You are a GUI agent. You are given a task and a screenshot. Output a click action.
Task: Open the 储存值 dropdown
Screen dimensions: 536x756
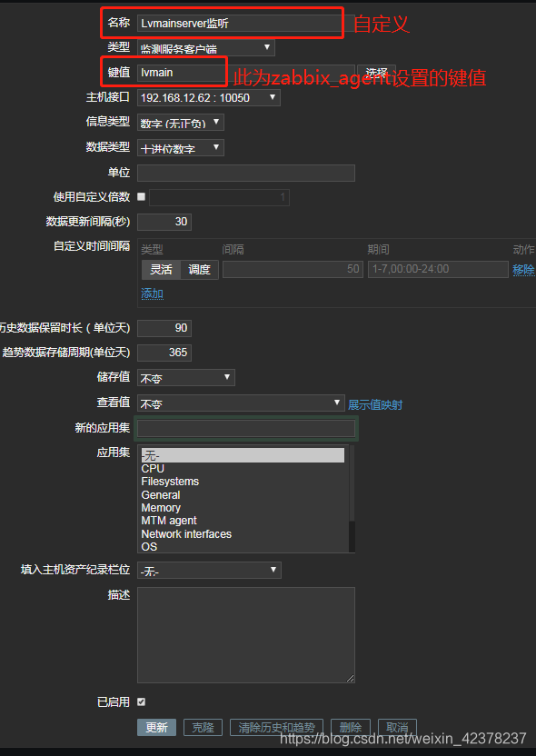(186, 377)
